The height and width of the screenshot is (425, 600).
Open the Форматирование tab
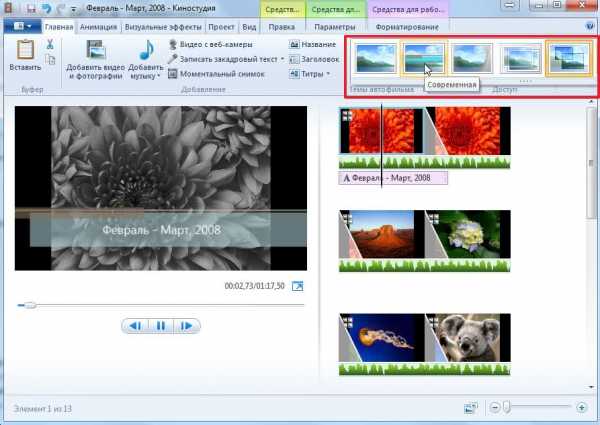coord(407,27)
